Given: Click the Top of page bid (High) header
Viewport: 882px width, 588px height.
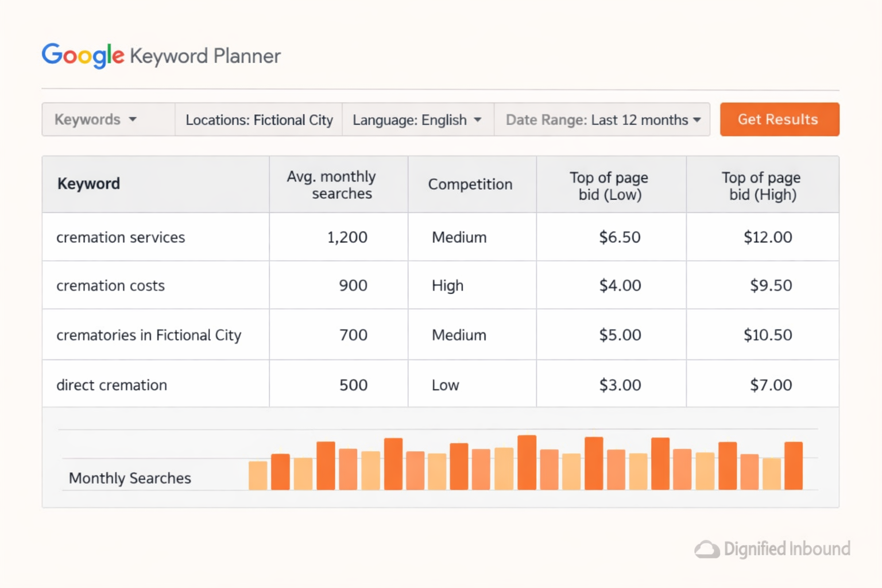Looking at the screenshot, I should [x=761, y=185].
